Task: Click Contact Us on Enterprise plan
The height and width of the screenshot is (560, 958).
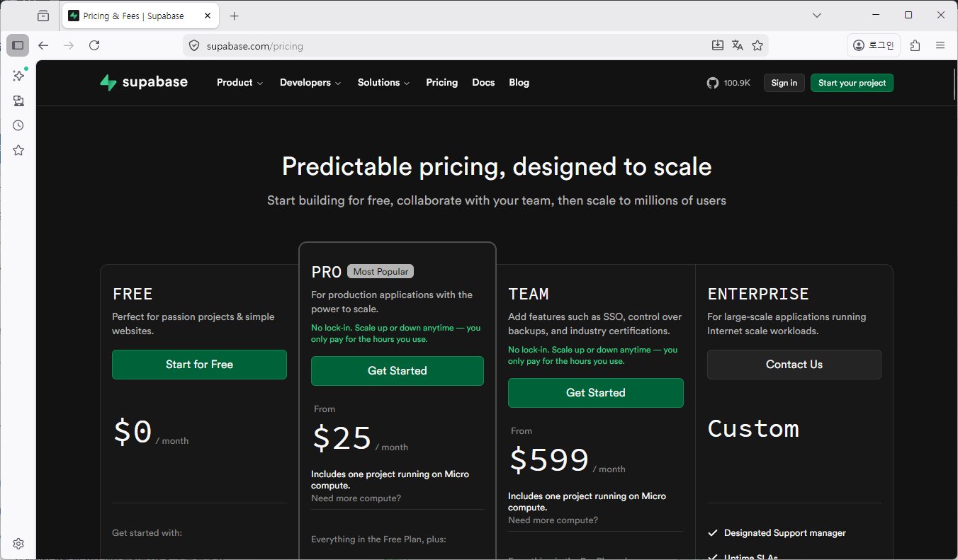Action: point(794,365)
